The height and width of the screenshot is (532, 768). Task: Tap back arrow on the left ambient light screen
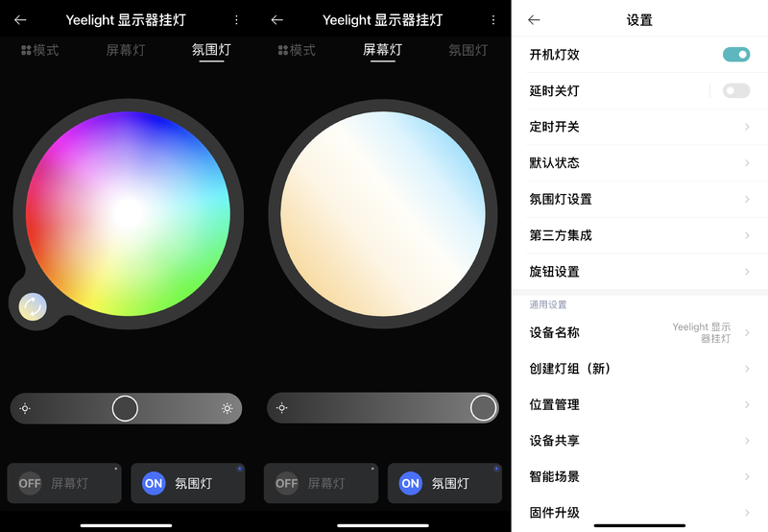click(20, 19)
